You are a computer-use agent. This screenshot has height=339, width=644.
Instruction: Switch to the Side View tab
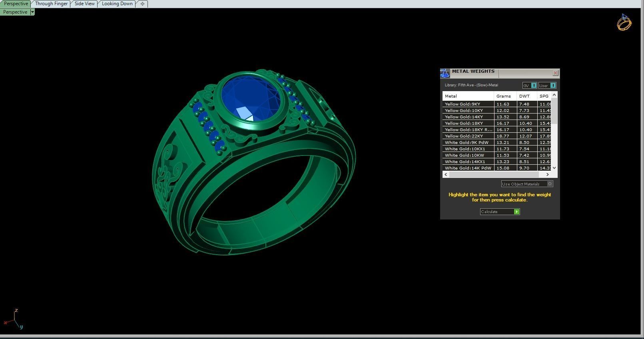tap(84, 4)
